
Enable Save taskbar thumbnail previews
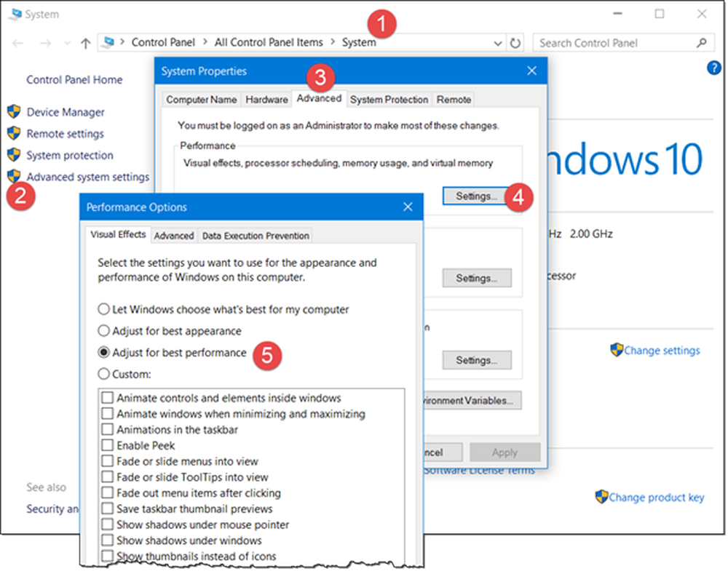point(107,508)
